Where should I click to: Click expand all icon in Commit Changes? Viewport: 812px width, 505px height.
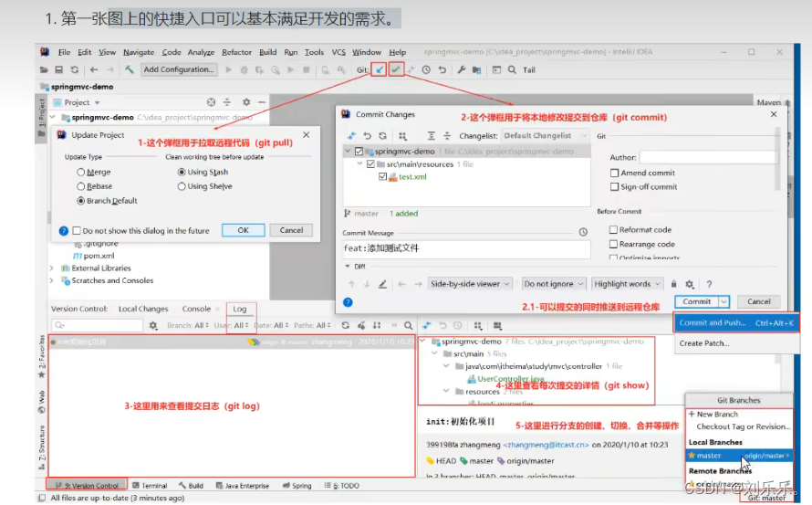(x=431, y=136)
